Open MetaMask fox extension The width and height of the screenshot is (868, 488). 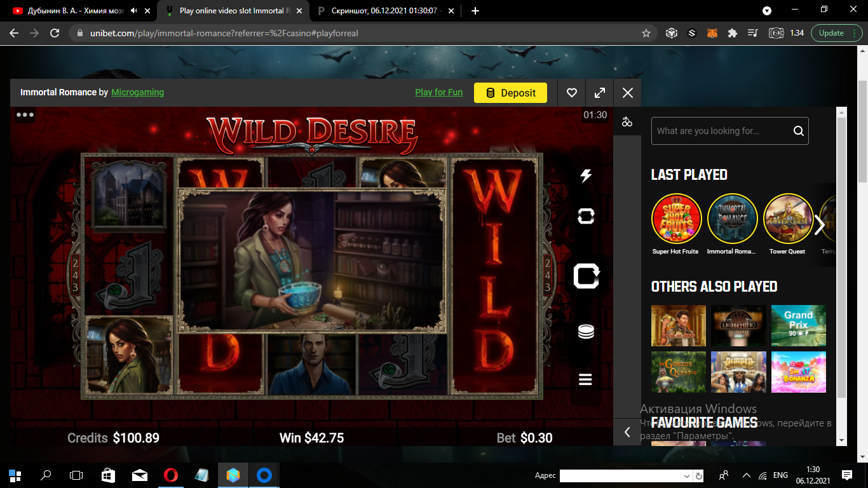coord(712,33)
